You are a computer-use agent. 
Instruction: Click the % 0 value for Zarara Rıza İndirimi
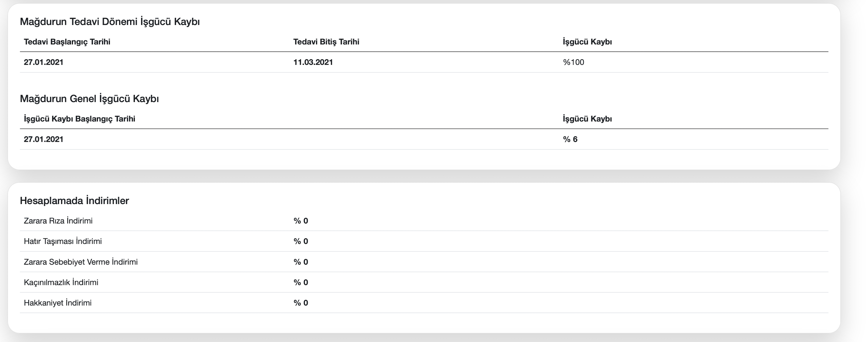click(x=301, y=221)
